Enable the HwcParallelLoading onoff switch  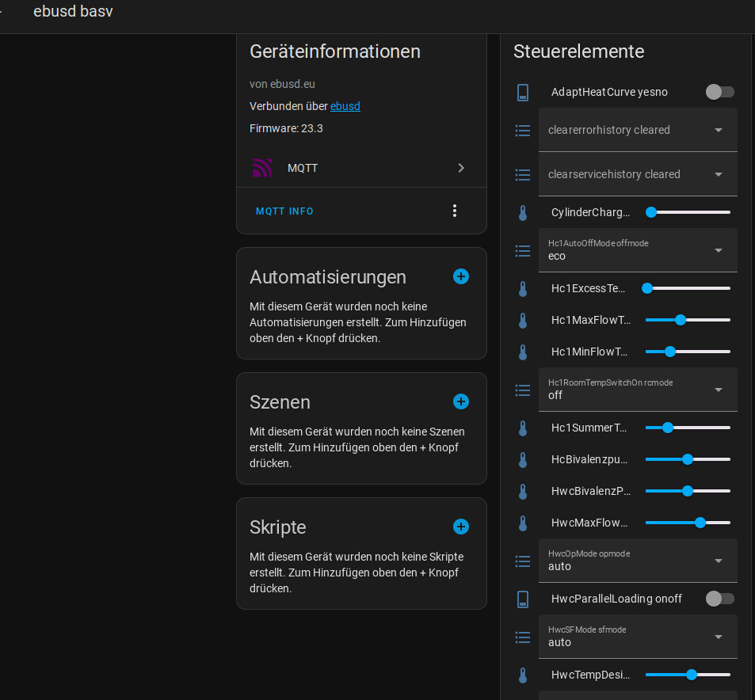719,599
